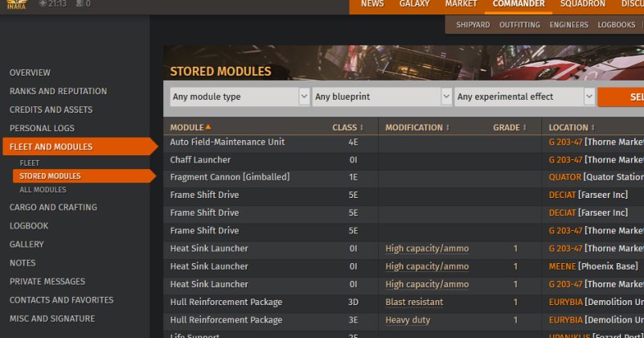Open the Inara logo home link
The height and width of the screenshot is (338, 644).
pyautogui.click(x=17, y=5)
